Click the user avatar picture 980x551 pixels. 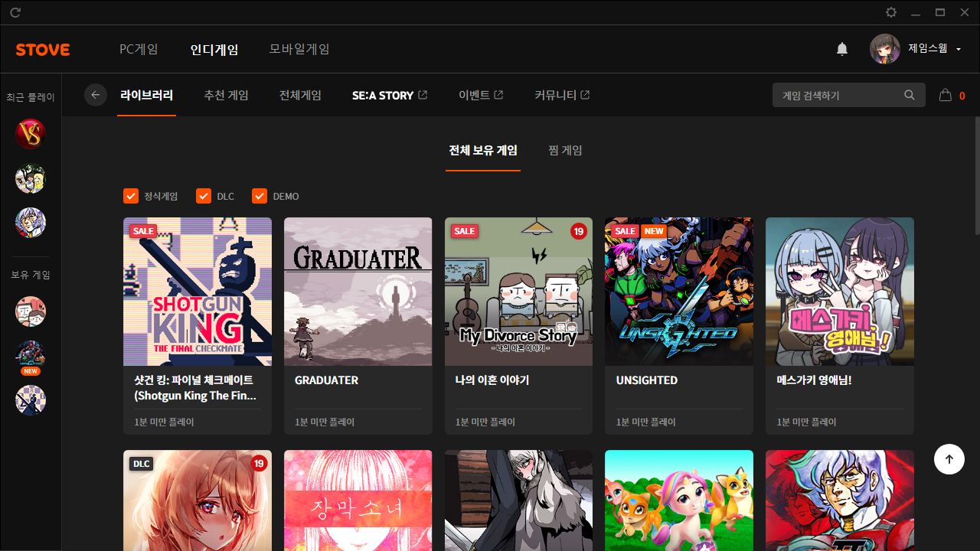(x=884, y=49)
